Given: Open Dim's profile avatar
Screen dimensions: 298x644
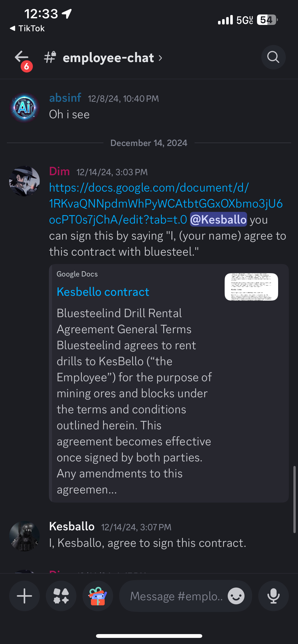Looking at the screenshot, I should [24, 181].
